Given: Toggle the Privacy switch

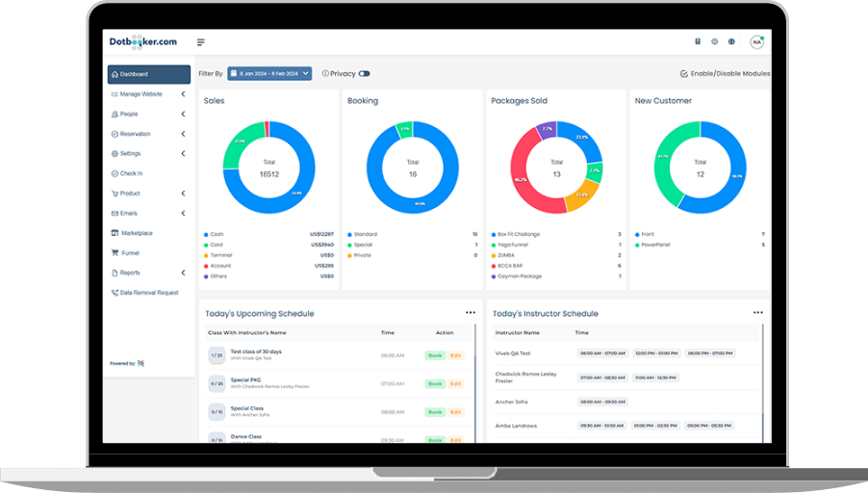Looking at the screenshot, I should [364, 73].
